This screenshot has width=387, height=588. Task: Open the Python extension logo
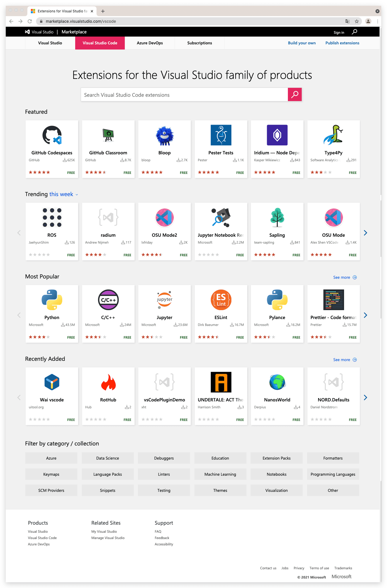pyautogui.click(x=52, y=300)
